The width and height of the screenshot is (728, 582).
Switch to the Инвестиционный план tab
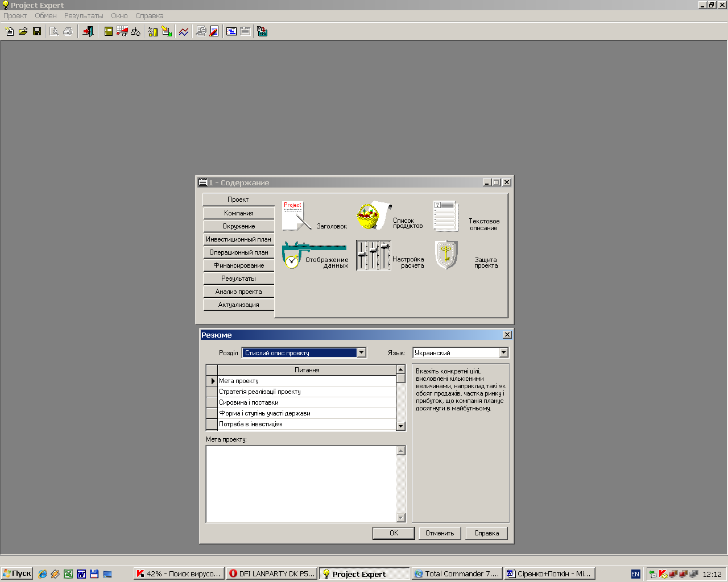tap(239, 239)
